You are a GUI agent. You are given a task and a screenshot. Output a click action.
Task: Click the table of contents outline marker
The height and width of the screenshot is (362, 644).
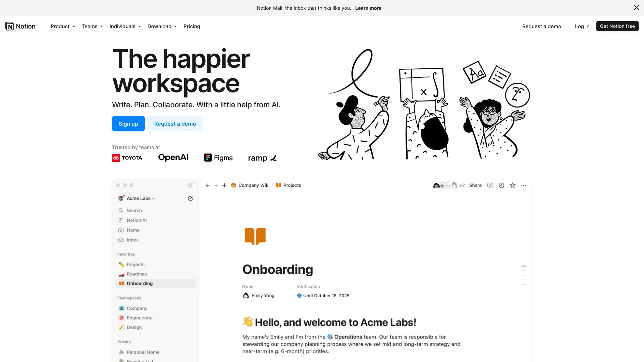[x=524, y=277]
